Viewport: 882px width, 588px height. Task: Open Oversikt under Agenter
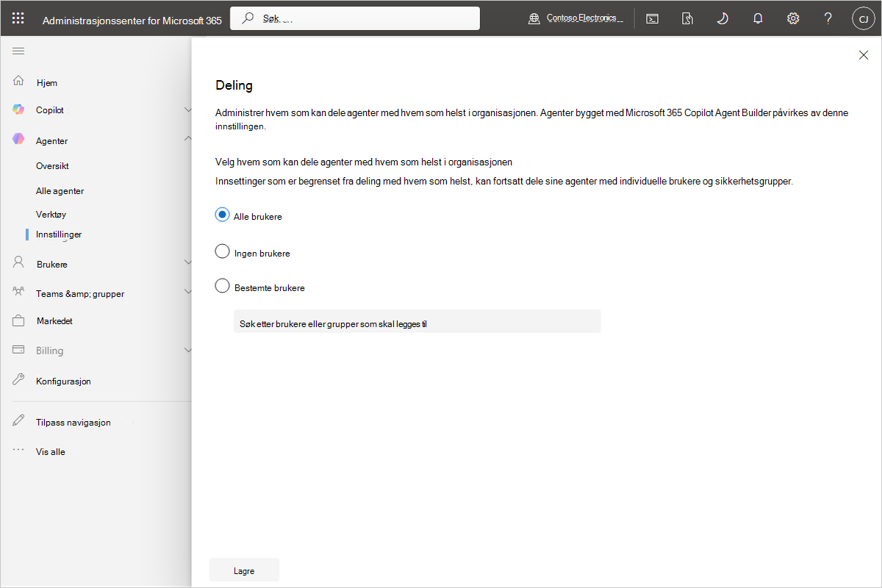[52, 166]
